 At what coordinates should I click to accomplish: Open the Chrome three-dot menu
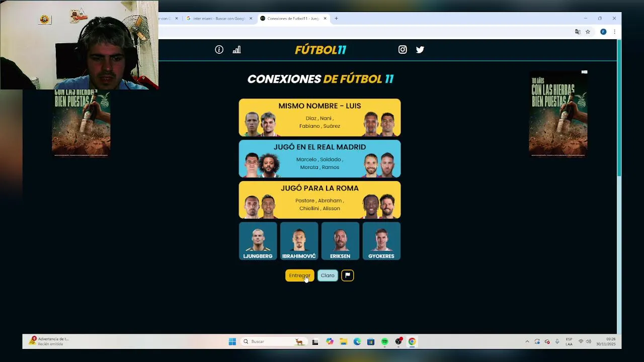click(614, 32)
